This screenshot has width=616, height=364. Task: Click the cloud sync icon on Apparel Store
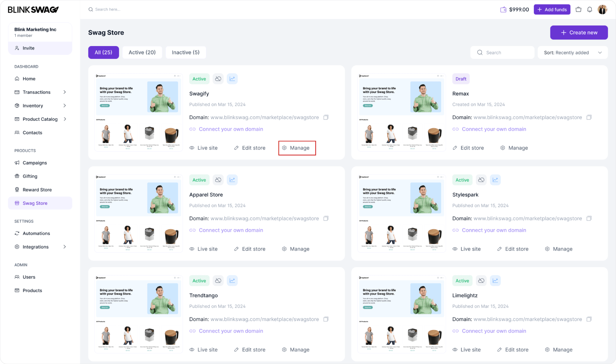218,179
